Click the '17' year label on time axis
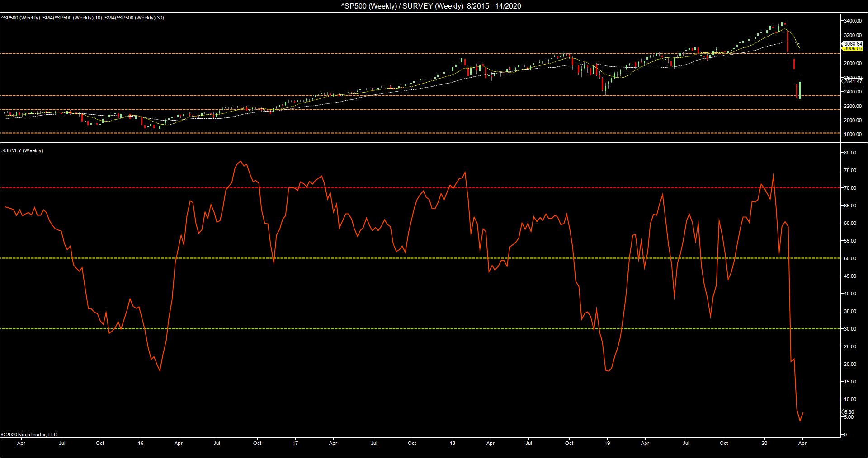The image size is (868, 458). pyautogui.click(x=295, y=443)
